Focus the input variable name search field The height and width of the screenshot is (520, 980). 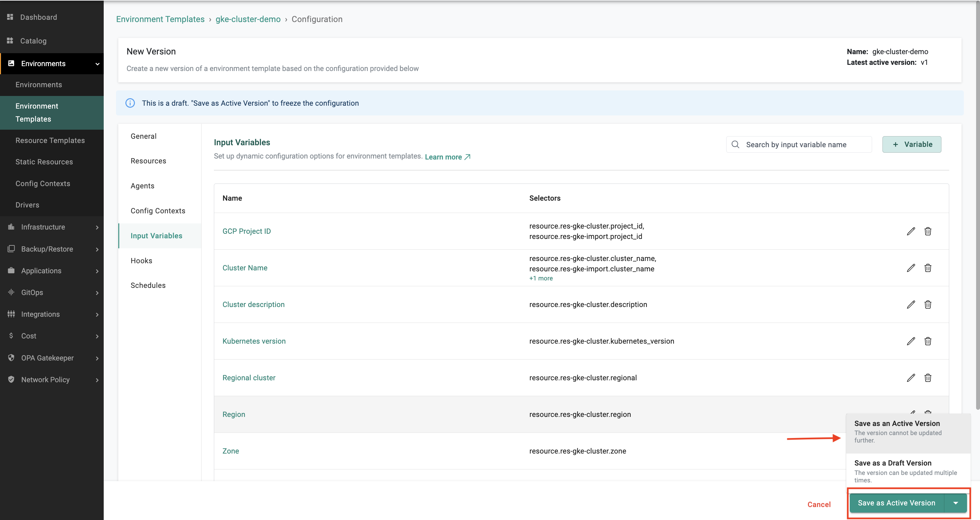[x=799, y=145]
